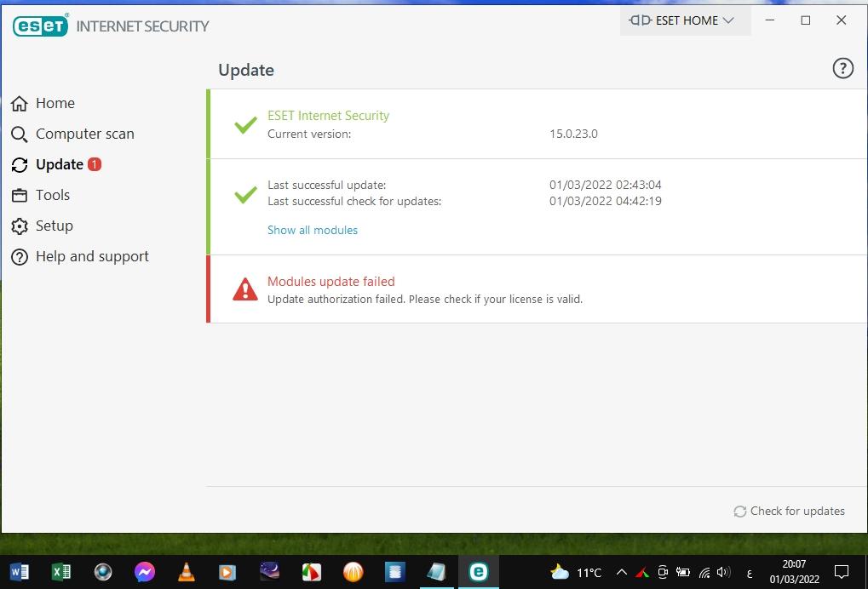868x589 pixels.
Task: Click the ESET icon in the taskbar
Action: (x=478, y=571)
